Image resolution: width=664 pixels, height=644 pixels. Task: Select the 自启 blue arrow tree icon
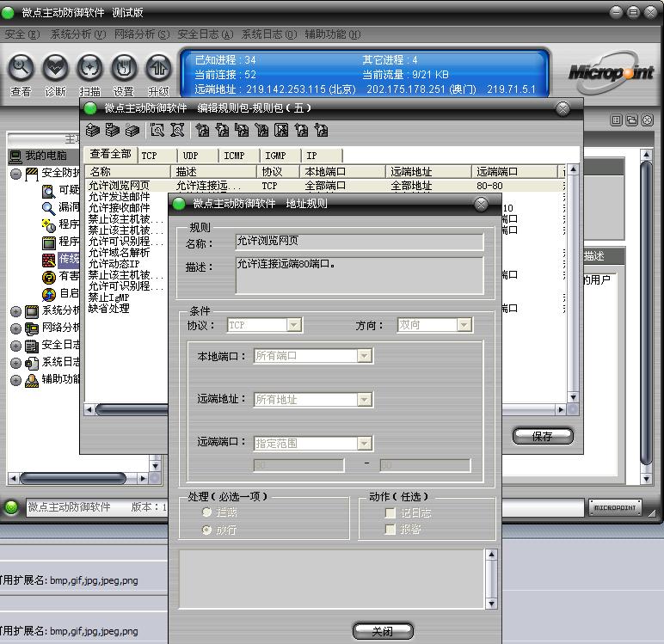49,294
